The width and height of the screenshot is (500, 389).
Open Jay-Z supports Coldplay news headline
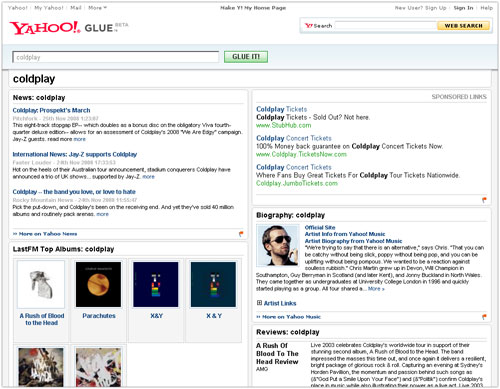75,154
